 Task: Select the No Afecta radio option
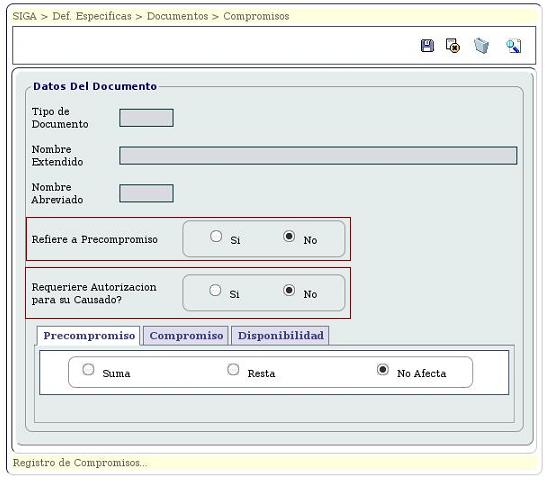pyautogui.click(x=383, y=369)
